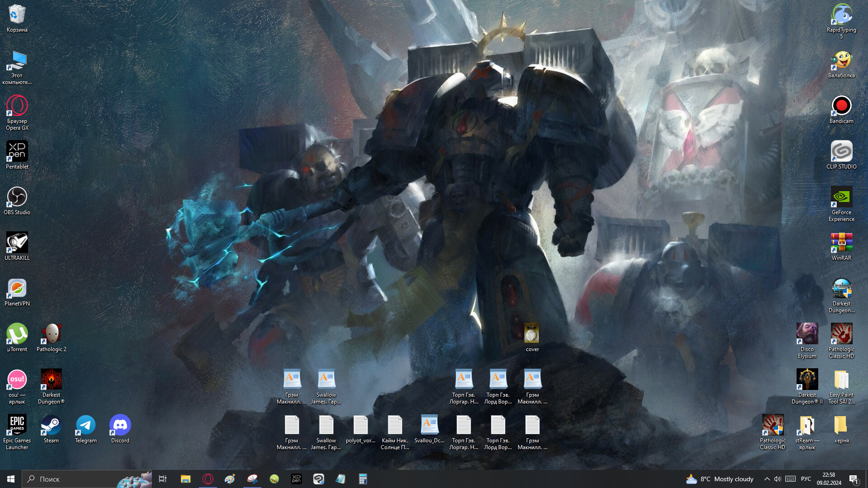Select the ULTRAKILL desktop icon
Viewport: 868px width, 488px height.
[17, 243]
